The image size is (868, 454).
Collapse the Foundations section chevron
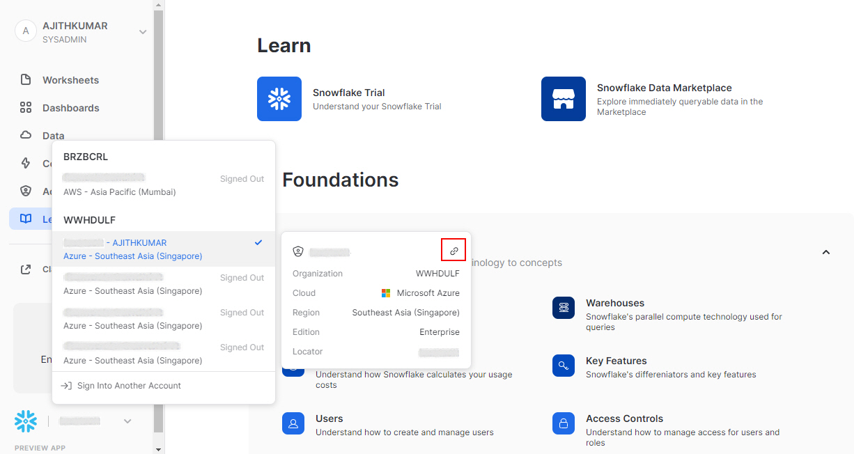[826, 252]
